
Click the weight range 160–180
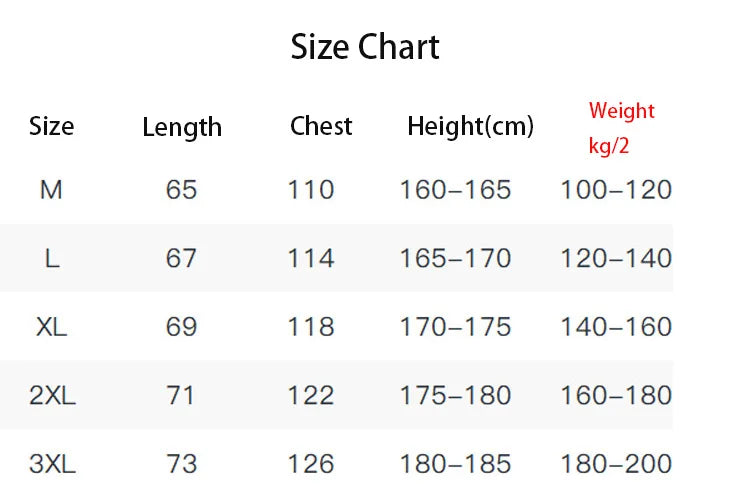tap(616, 396)
